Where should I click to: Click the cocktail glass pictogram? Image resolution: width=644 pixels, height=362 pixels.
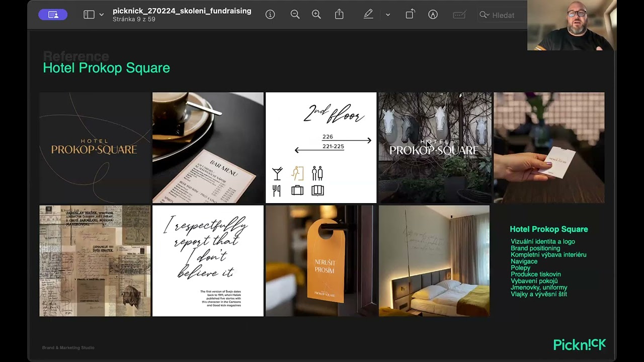[x=277, y=173]
